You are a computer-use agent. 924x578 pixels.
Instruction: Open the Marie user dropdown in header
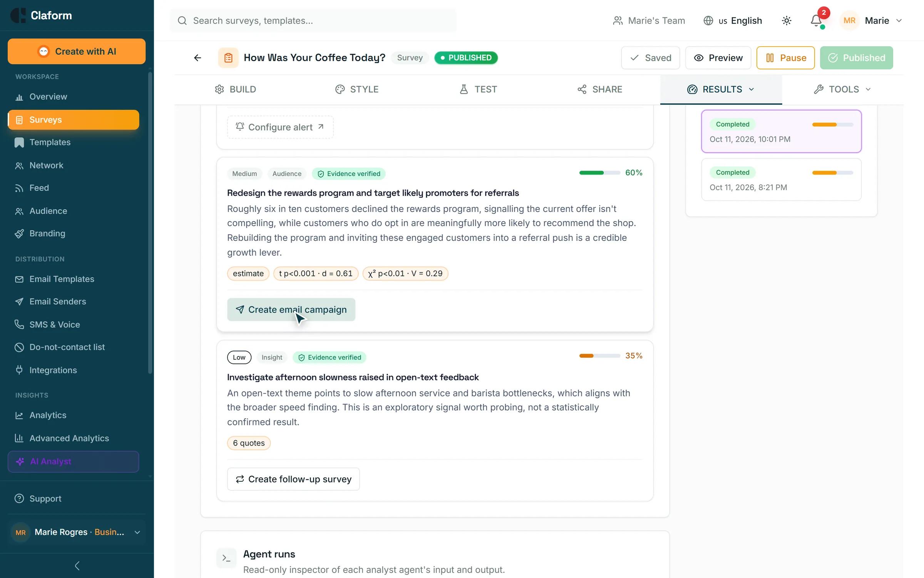(872, 20)
